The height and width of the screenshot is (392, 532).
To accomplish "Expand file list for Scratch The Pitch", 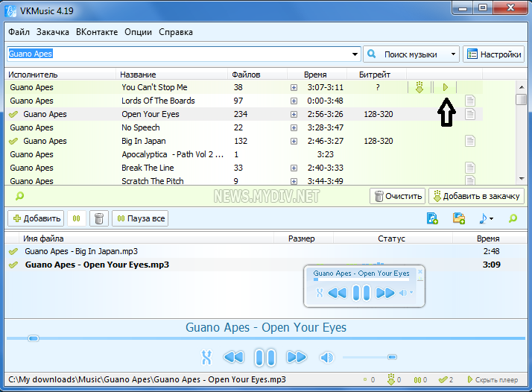I will [x=294, y=181].
